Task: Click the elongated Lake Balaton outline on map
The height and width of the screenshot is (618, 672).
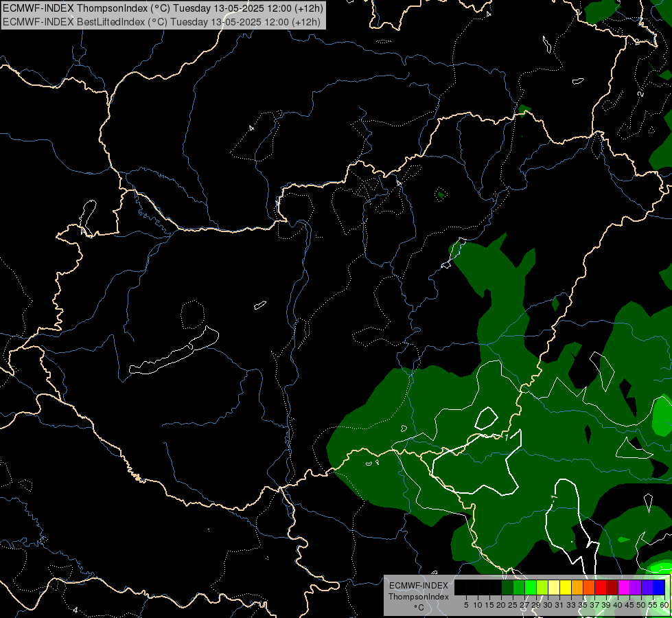Action: click(x=174, y=350)
